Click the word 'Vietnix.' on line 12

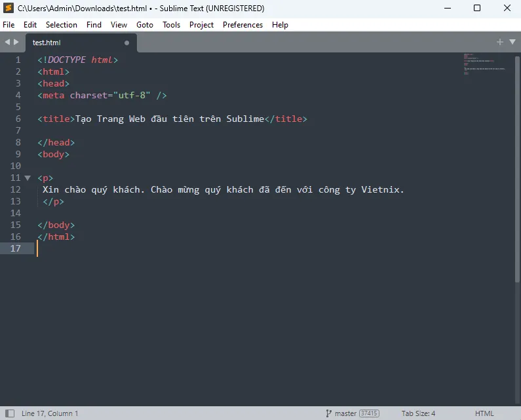tap(383, 190)
